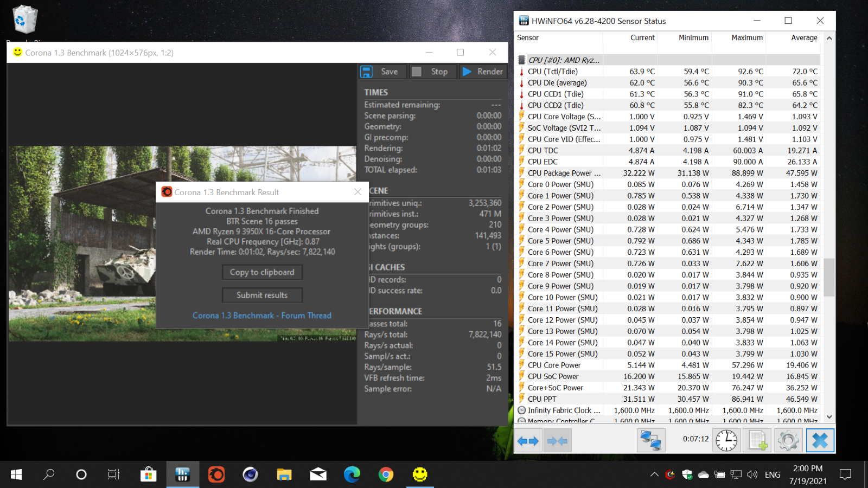The width and height of the screenshot is (868, 488).
Task: Select the Core 0 Power (SMU) row
Action: [x=668, y=184]
